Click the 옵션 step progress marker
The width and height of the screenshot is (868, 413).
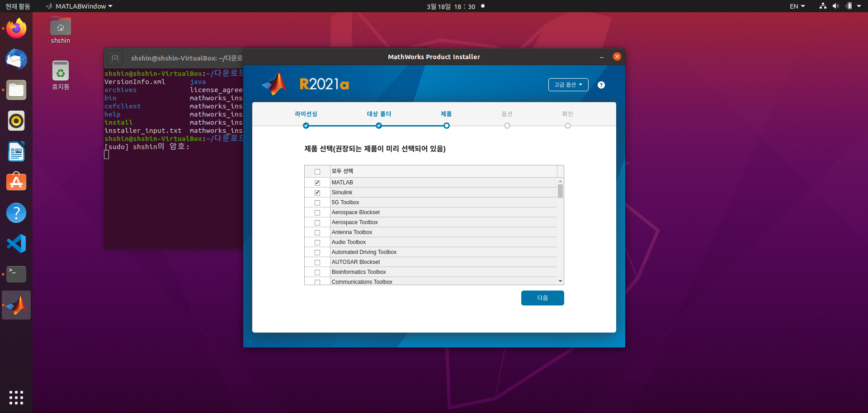[507, 126]
